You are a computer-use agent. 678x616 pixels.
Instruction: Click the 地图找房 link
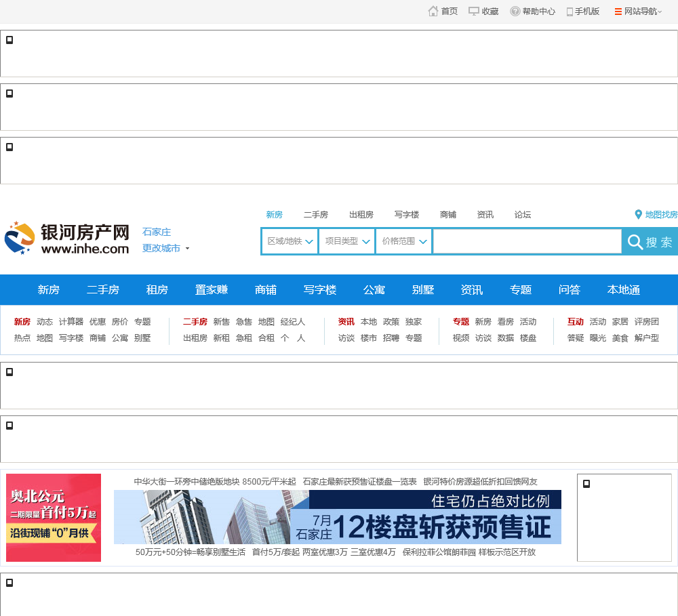pos(661,214)
